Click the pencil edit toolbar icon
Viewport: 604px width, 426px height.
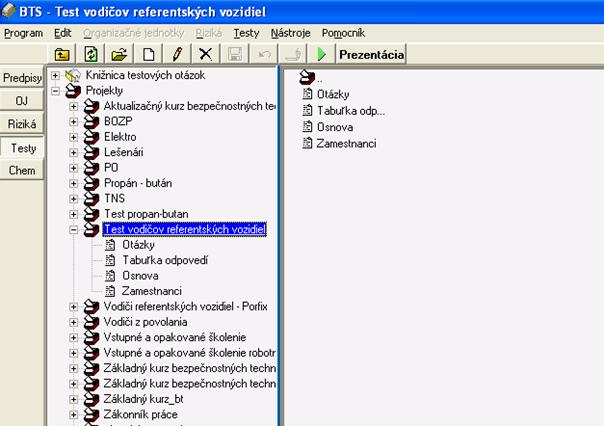click(177, 54)
